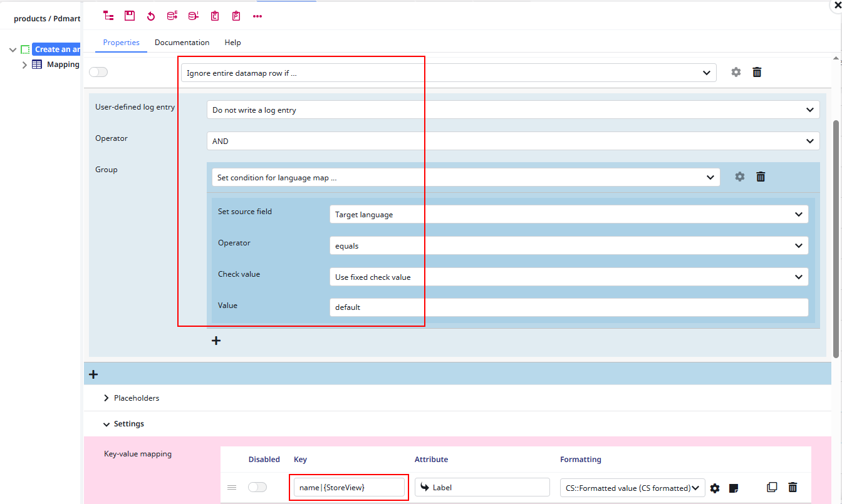The width and height of the screenshot is (842, 504).
Task: Click the clipboard 'P' paste icon
Action: [236, 16]
